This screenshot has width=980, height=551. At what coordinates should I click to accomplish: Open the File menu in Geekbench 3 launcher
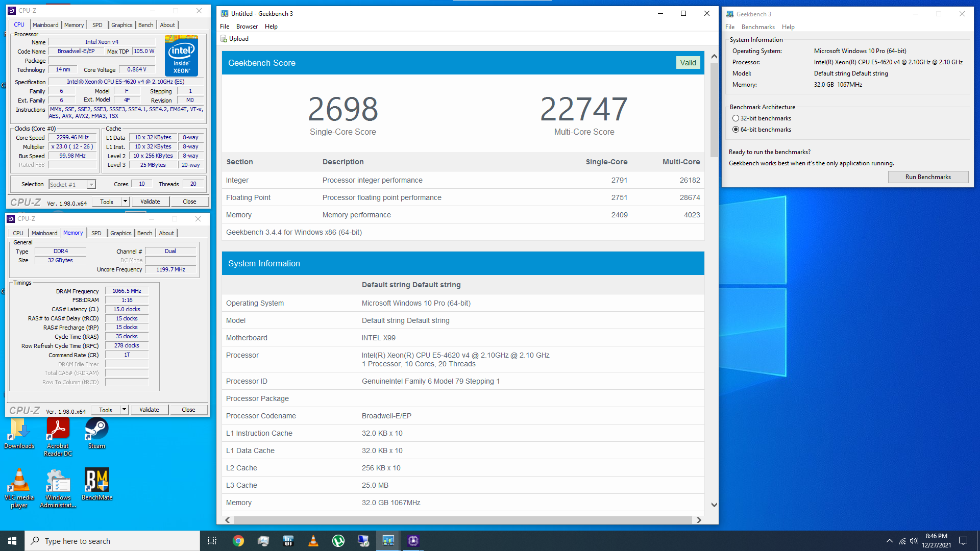(730, 27)
